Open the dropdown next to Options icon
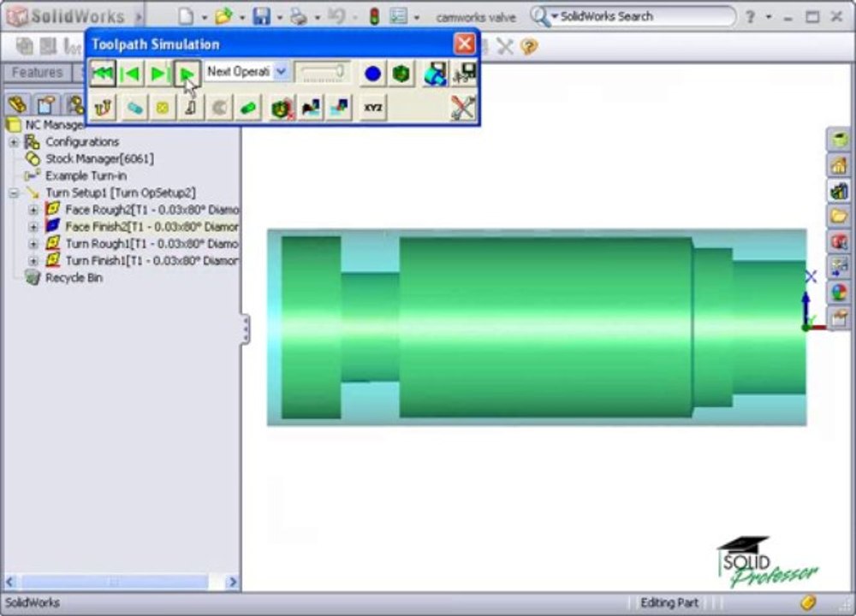This screenshot has width=856, height=616. [x=417, y=17]
